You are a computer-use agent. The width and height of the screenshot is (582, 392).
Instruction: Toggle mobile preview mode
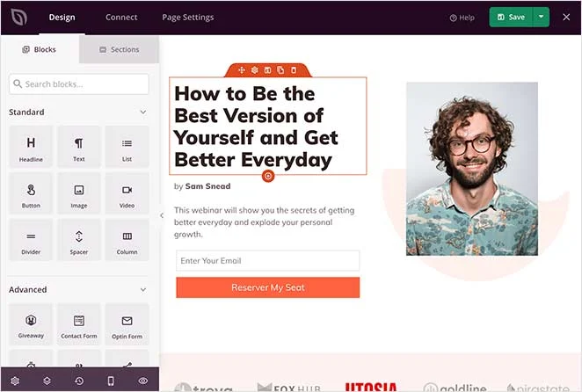tap(111, 381)
